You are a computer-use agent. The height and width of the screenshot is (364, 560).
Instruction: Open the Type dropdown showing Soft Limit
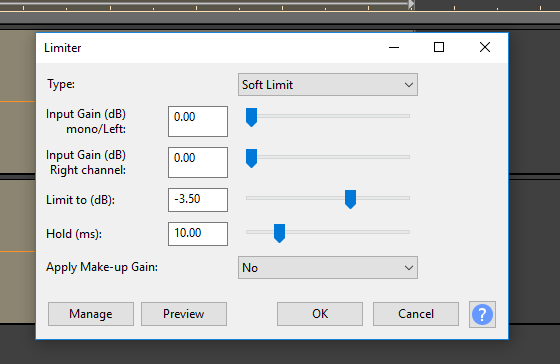pyautogui.click(x=328, y=85)
